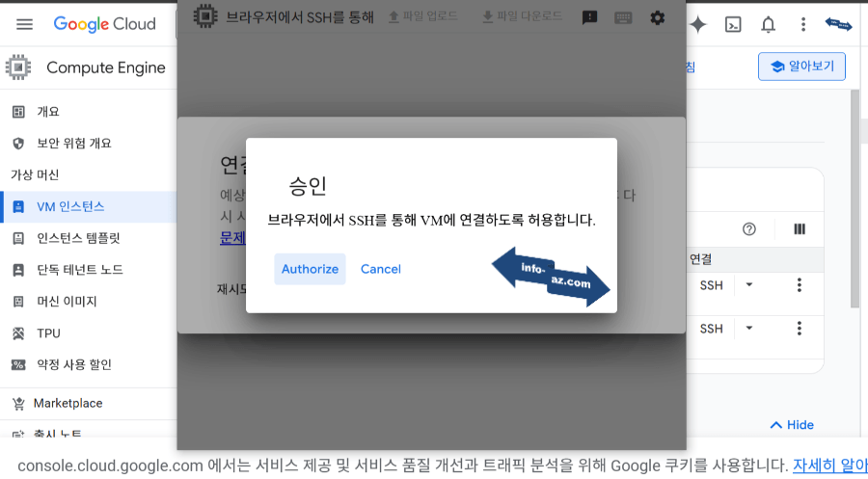The image size is (868, 479).
Task: Expand the second SSH connection dropdown arrow
Action: [749, 328]
